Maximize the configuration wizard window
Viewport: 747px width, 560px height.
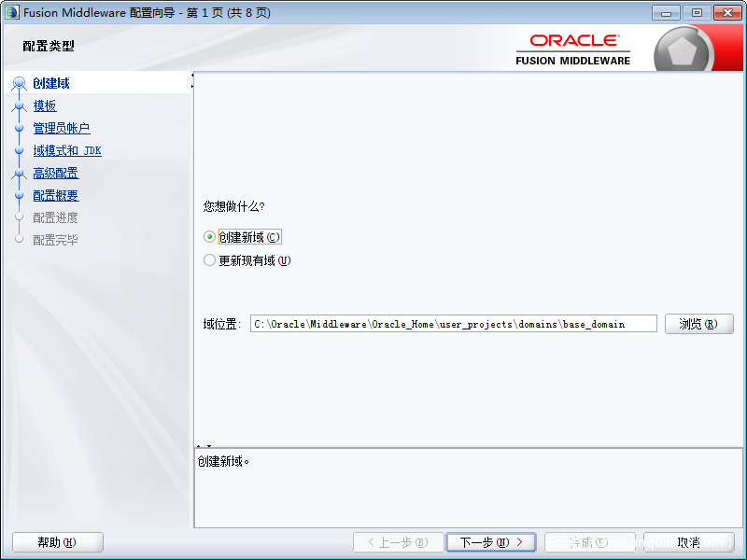(697, 13)
